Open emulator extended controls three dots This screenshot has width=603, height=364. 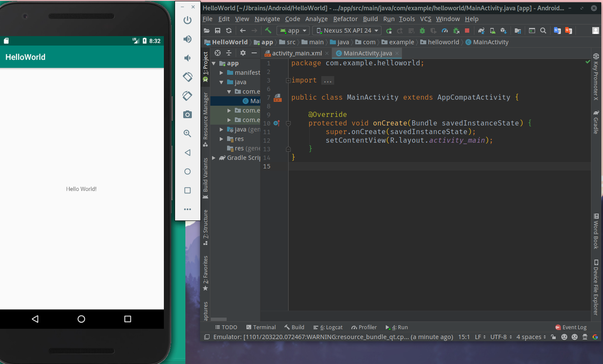point(188,209)
